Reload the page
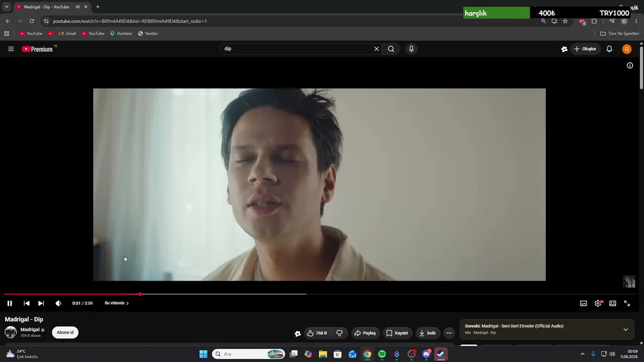The image size is (644, 362). [x=32, y=21]
